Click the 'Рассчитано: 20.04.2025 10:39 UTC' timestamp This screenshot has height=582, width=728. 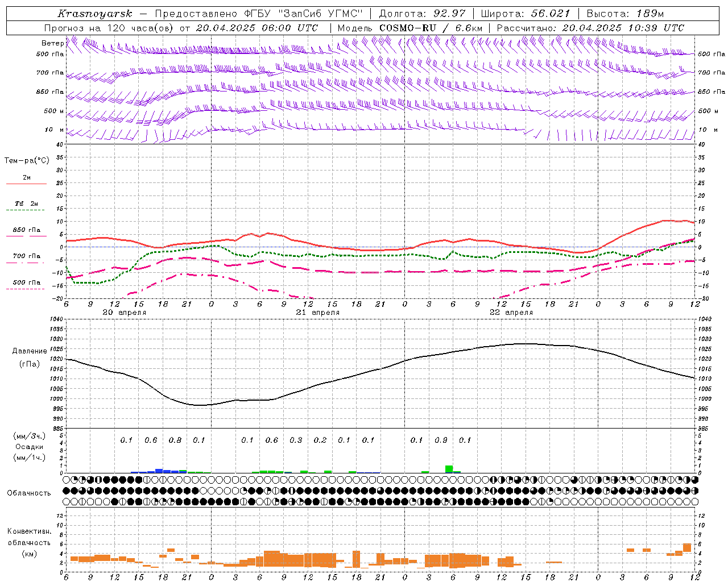[590, 28]
